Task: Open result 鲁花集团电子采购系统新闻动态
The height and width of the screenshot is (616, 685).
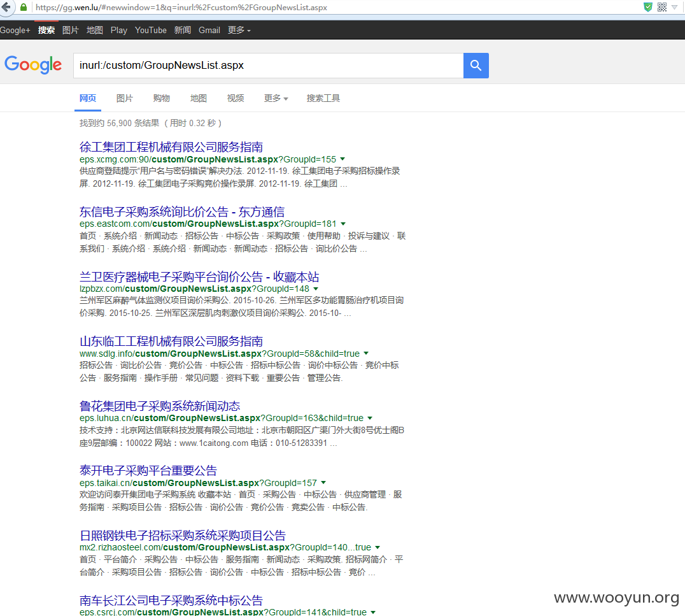Action: point(160,406)
